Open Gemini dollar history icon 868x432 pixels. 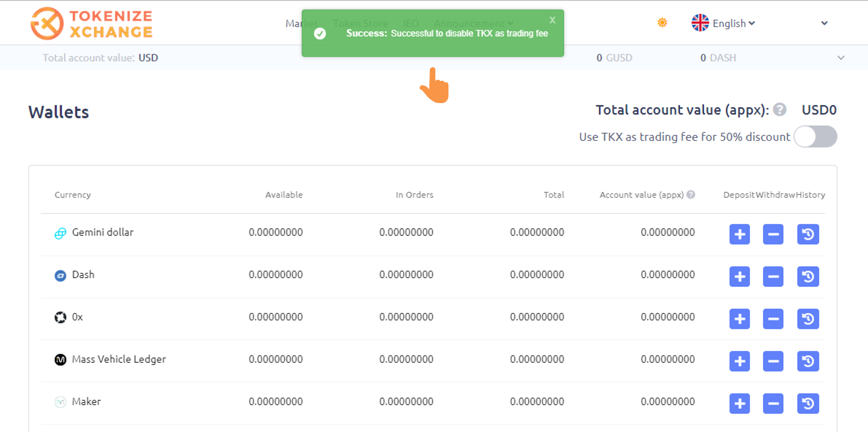coord(808,234)
